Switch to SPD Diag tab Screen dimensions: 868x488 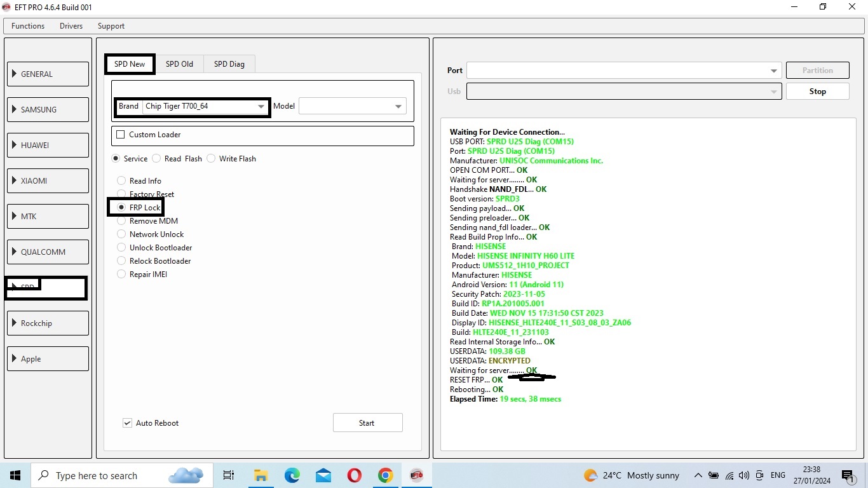tap(229, 64)
